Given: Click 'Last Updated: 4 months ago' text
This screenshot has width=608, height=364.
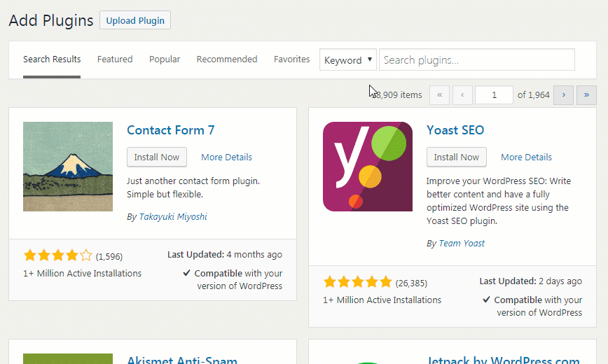Looking at the screenshot, I should (x=225, y=255).
